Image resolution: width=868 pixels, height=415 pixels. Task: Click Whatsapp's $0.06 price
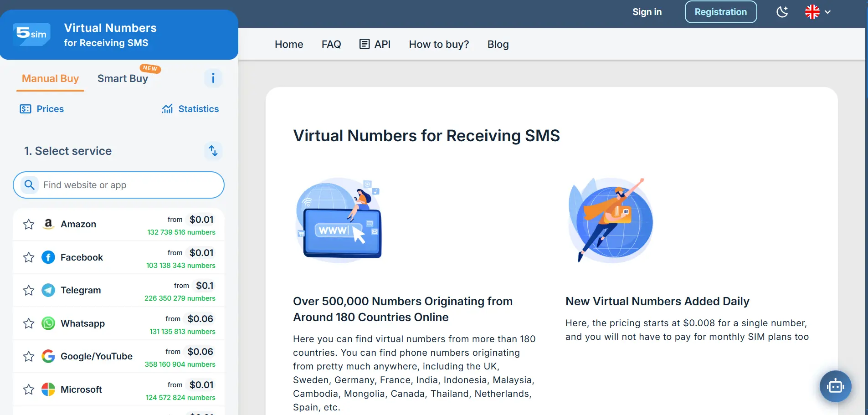click(x=200, y=319)
